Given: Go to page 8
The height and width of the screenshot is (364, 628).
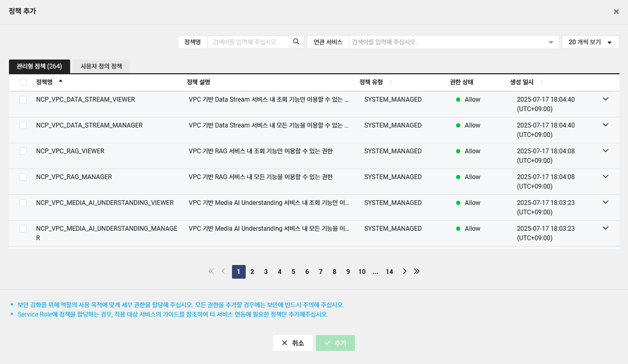Looking at the screenshot, I should [334, 272].
